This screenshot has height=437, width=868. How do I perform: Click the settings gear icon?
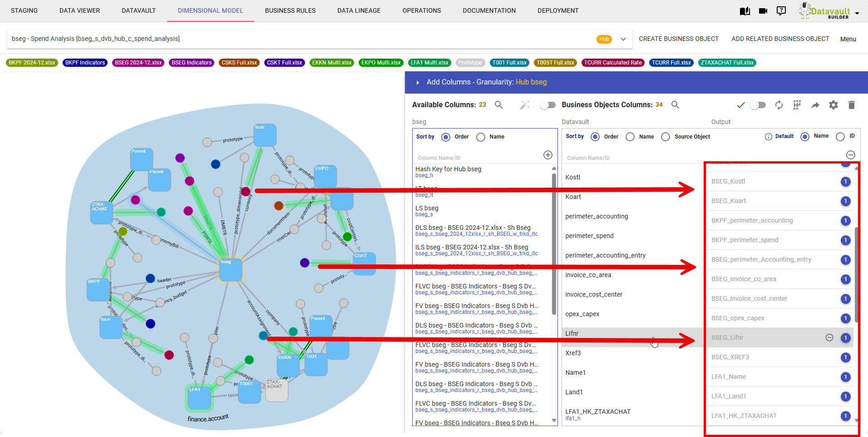tap(833, 105)
